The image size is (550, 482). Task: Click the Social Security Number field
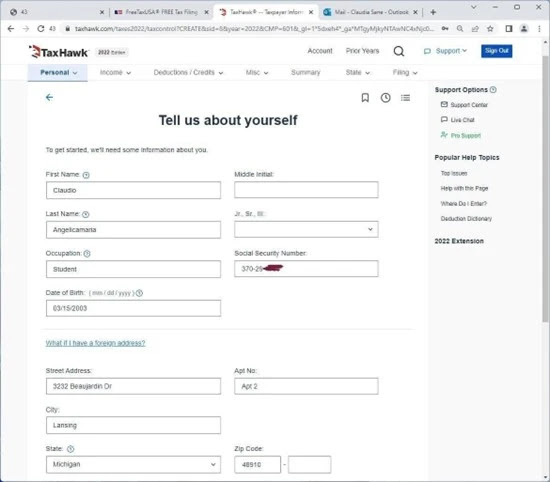[306, 269]
